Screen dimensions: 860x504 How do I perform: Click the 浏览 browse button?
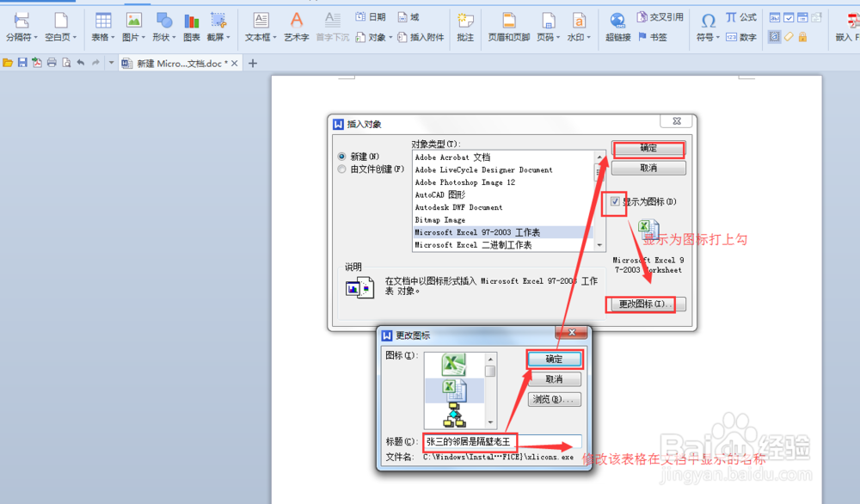coord(554,399)
